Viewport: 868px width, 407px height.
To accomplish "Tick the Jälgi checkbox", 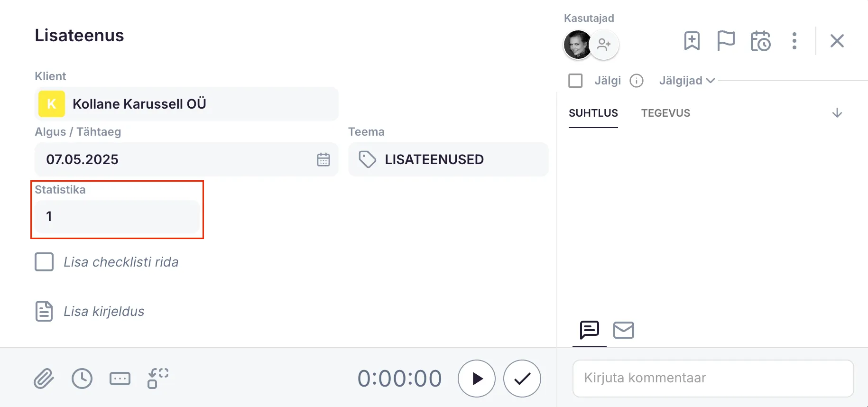I will pos(575,81).
